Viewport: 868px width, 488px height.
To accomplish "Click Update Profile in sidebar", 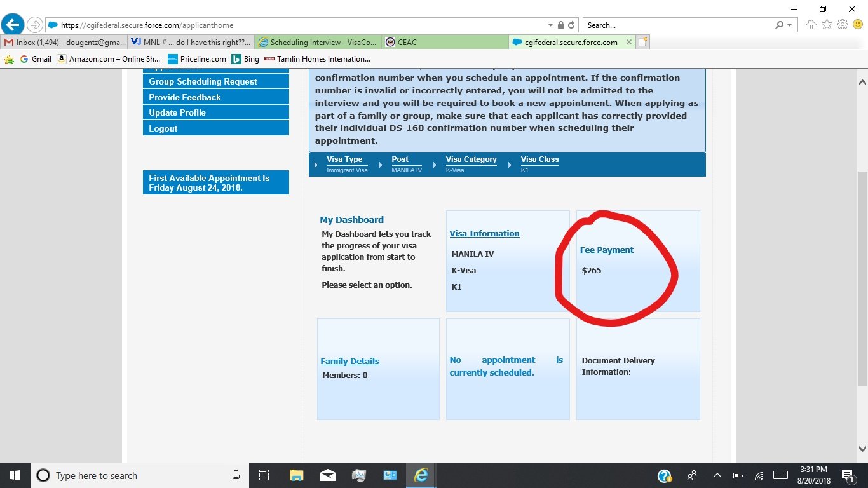I will [215, 112].
